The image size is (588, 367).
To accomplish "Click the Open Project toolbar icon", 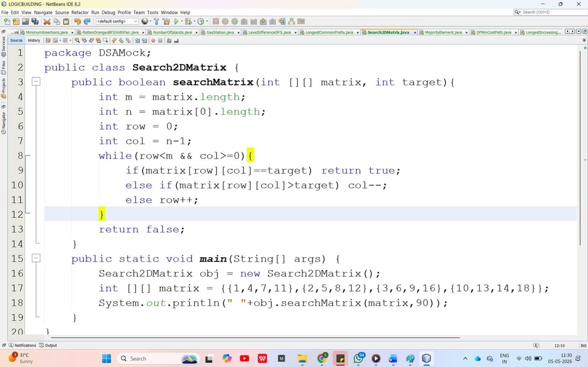I will [25, 22].
